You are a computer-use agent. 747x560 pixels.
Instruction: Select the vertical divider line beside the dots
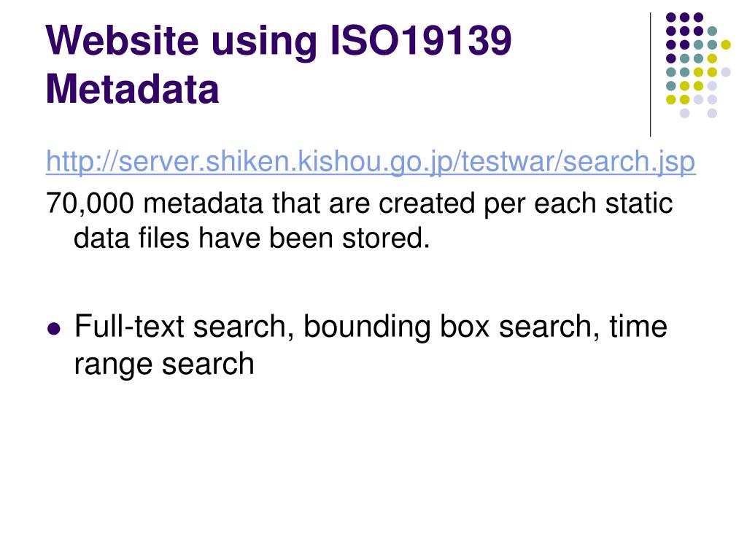650,75
